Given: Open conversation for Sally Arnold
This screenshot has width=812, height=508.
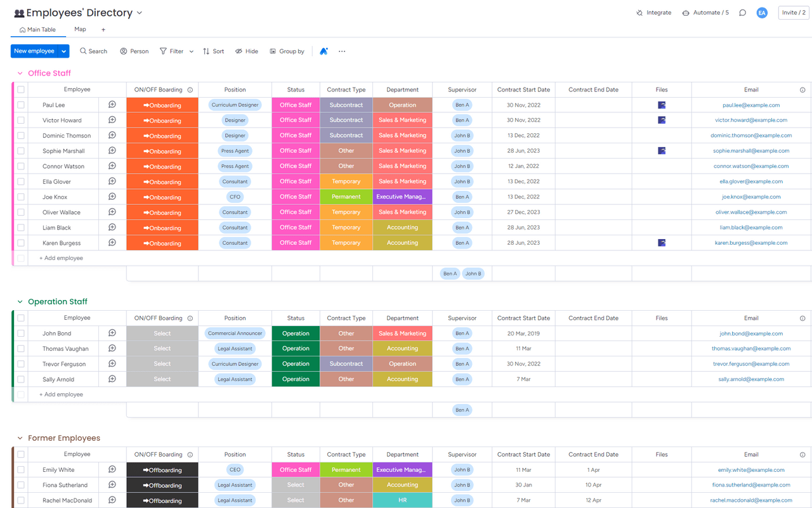Looking at the screenshot, I should (x=112, y=379).
